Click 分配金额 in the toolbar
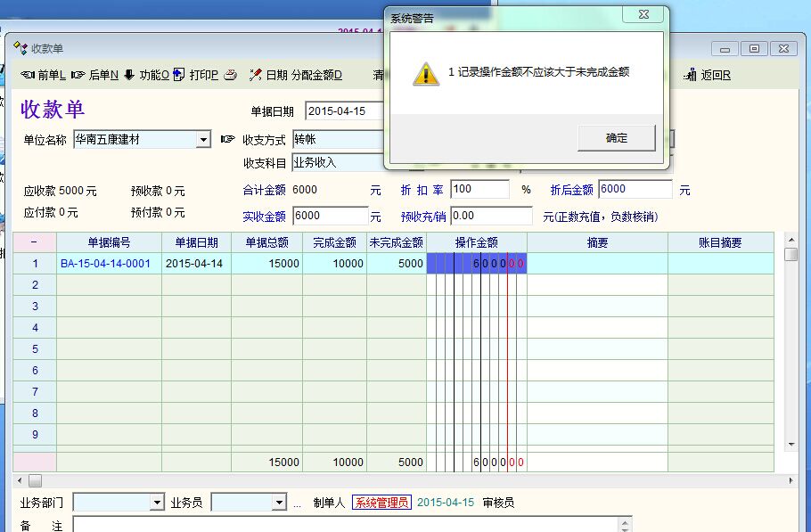Image resolution: width=811 pixels, height=532 pixels. pos(316,75)
